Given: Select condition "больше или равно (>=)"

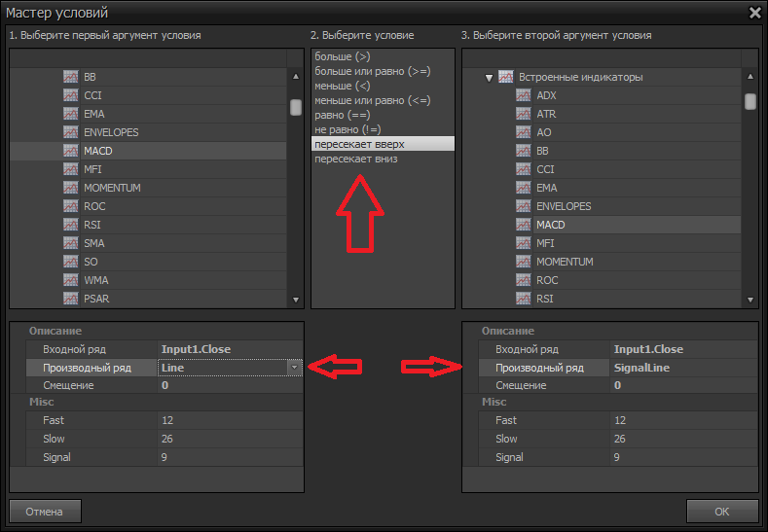Looking at the screenshot, I should [x=372, y=71].
